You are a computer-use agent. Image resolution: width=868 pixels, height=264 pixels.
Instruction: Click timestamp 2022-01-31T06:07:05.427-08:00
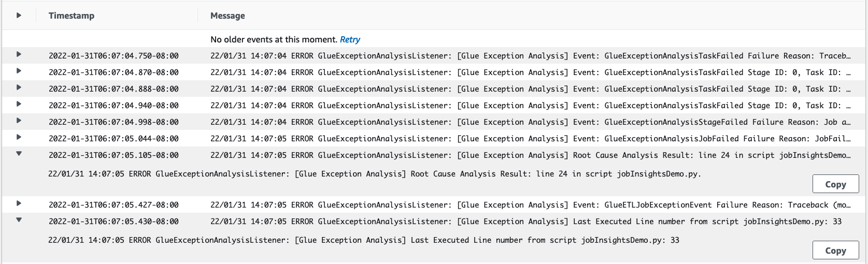(x=113, y=205)
